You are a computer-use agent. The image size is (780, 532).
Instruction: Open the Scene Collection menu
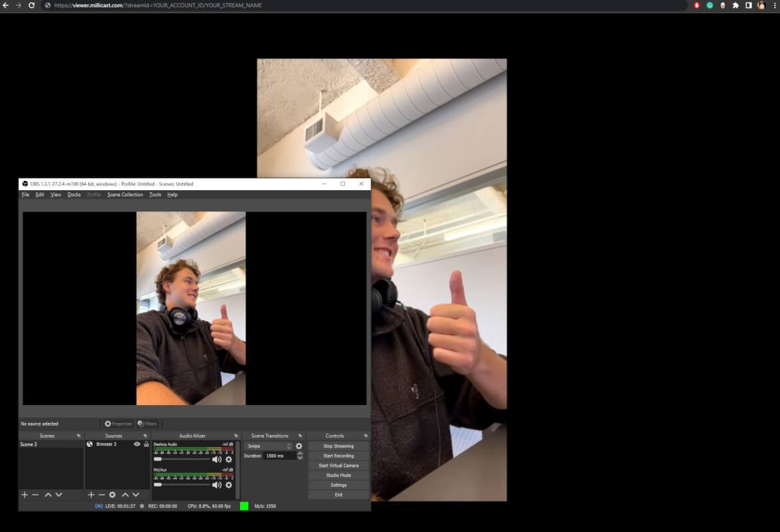click(125, 194)
